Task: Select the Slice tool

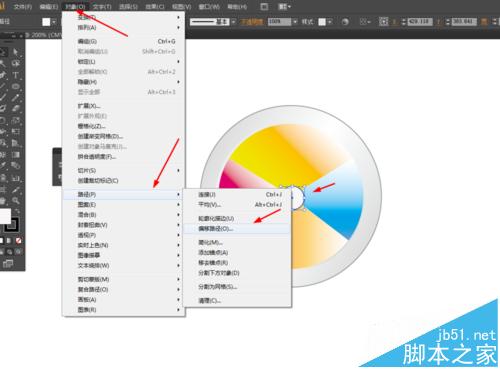Action: click(16, 189)
